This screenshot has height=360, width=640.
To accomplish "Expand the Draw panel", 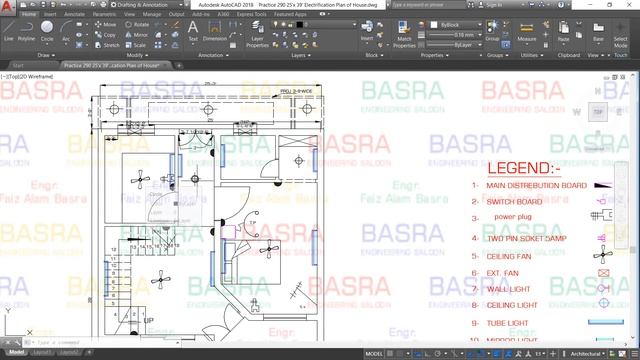I will pos(46,55).
